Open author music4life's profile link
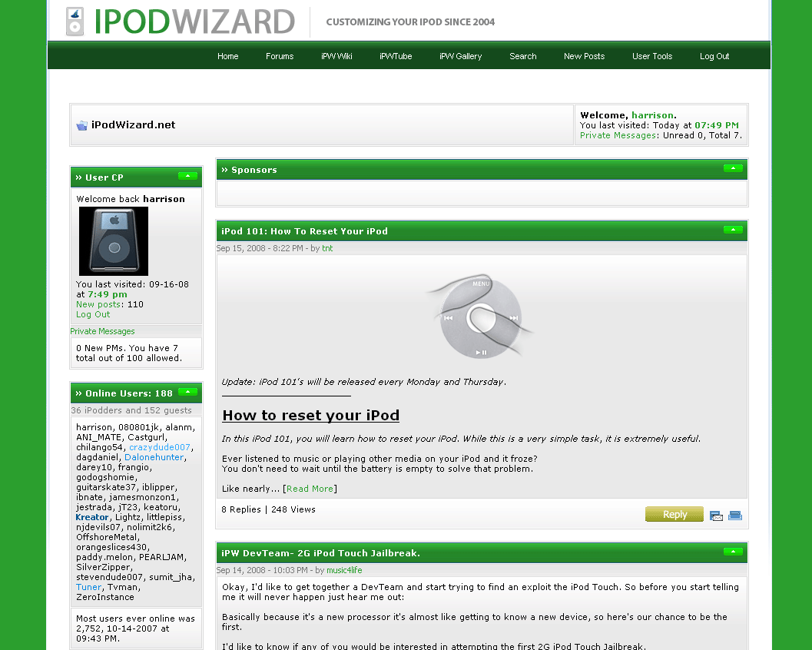This screenshot has width=812, height=650. (344, 570)
